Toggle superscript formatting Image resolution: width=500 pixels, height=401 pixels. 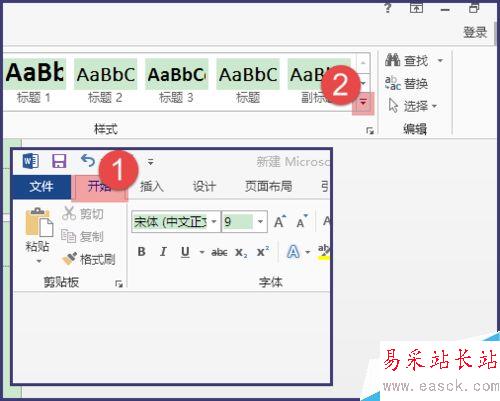263,252
